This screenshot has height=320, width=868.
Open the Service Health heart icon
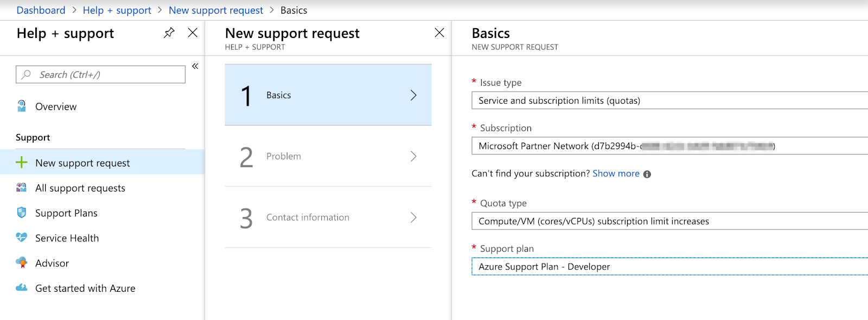[x=22, y=238]
